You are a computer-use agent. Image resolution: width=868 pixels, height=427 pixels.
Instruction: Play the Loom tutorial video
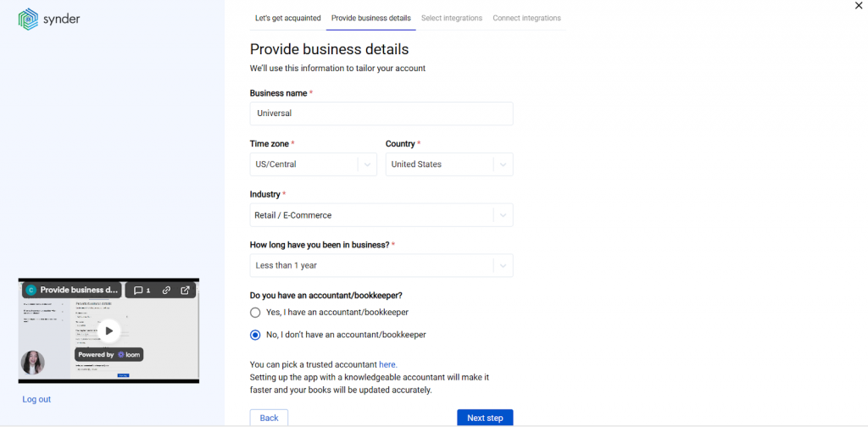pos(108,331)
